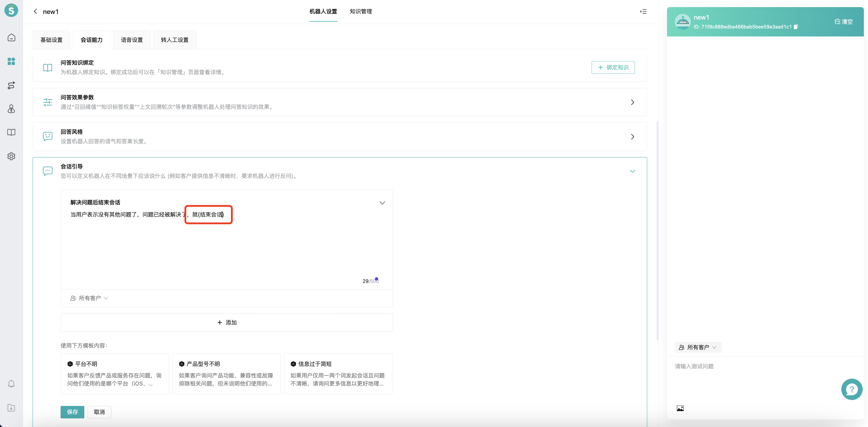
Task: Cancel editing with 取消 button
Action: (x=99, y=412)
